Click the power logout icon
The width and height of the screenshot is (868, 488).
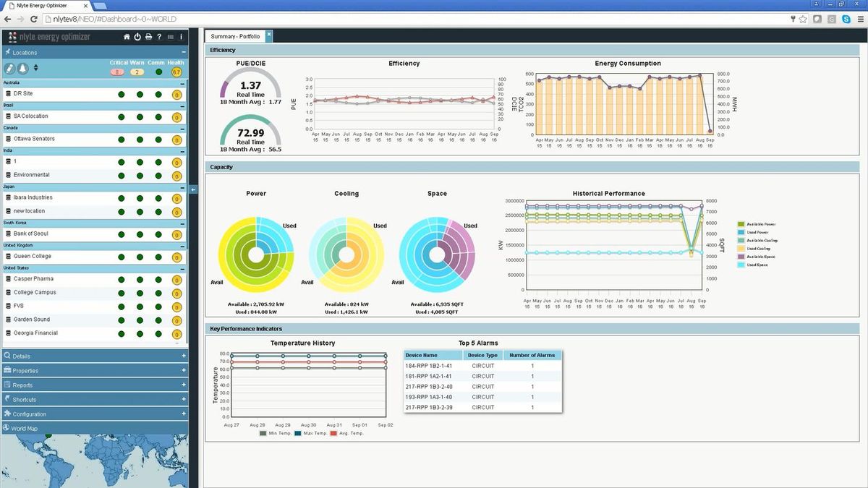tap(137, 36)
